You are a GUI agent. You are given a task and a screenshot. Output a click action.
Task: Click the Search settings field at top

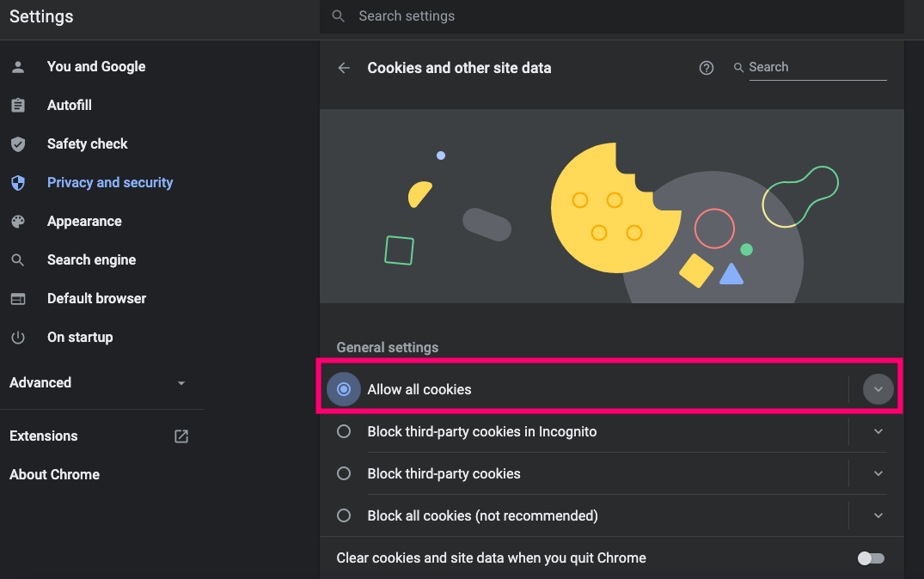[x=610, y=16]
